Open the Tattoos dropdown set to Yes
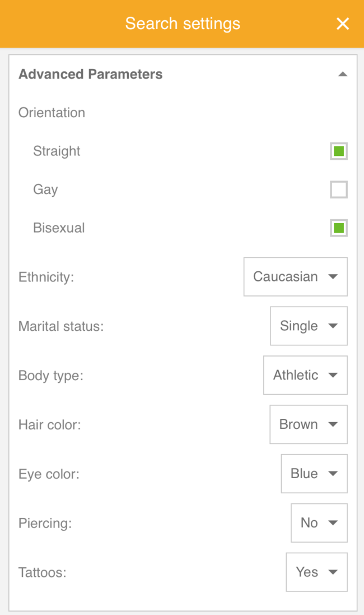 coord(316,572)
